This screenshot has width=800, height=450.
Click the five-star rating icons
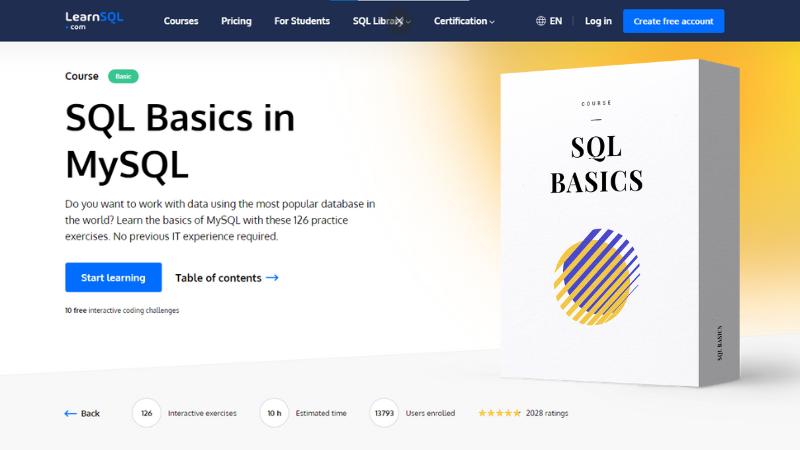coord(499,413)
